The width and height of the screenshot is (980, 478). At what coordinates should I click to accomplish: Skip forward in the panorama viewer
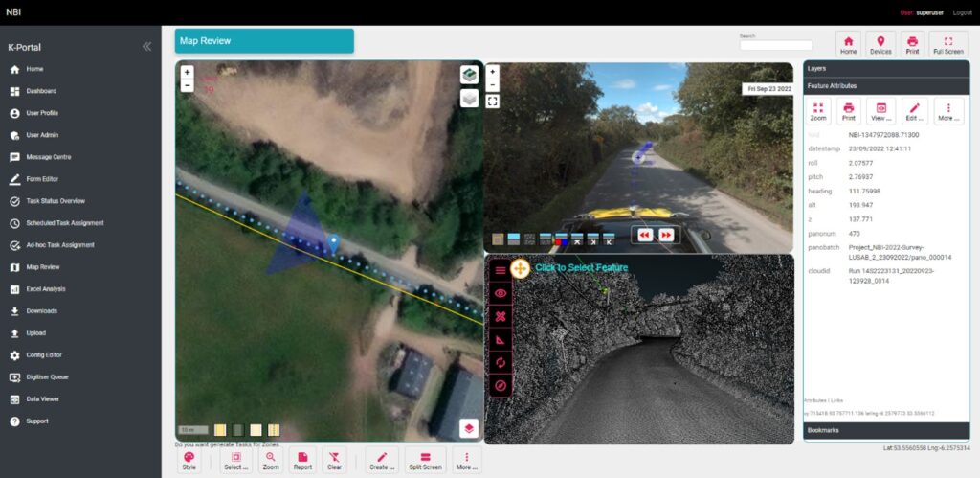pyautogui.click(x=666, y=235)
